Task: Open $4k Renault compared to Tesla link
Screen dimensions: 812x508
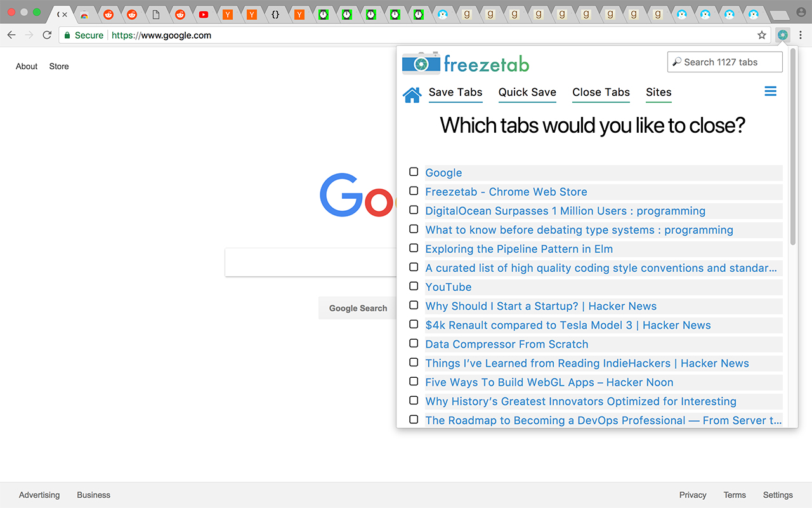Action: tap(568, 325)
